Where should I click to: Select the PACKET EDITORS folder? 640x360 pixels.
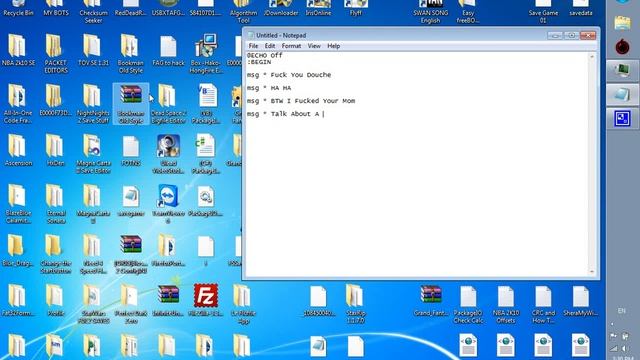click(56, 54)
